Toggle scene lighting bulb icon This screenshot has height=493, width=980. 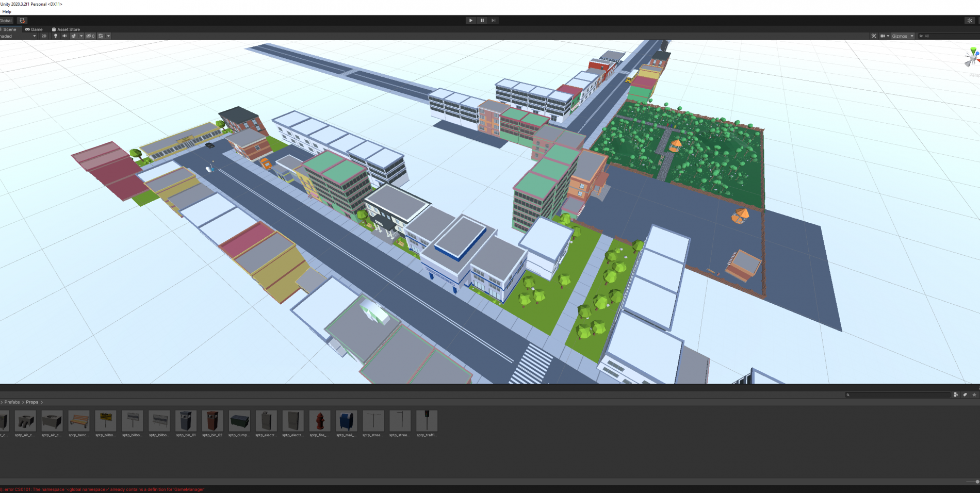click(x=56, y=36)
